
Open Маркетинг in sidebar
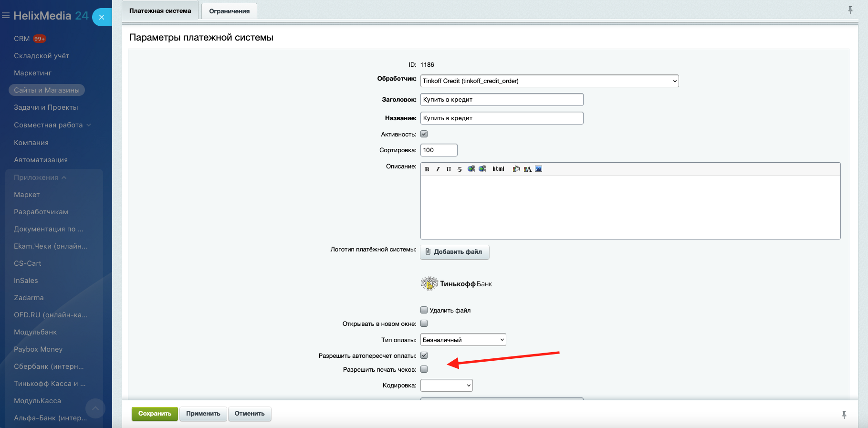pos(32,73)
